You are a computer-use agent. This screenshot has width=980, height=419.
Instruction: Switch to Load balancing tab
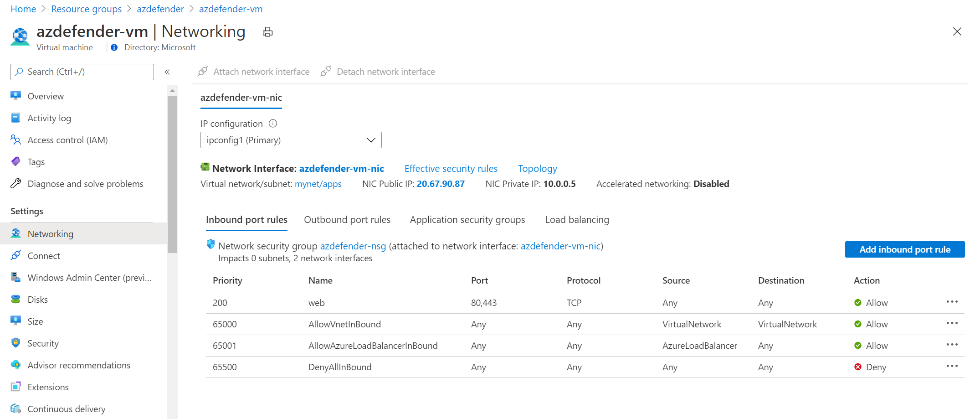(x=577, y=220)
